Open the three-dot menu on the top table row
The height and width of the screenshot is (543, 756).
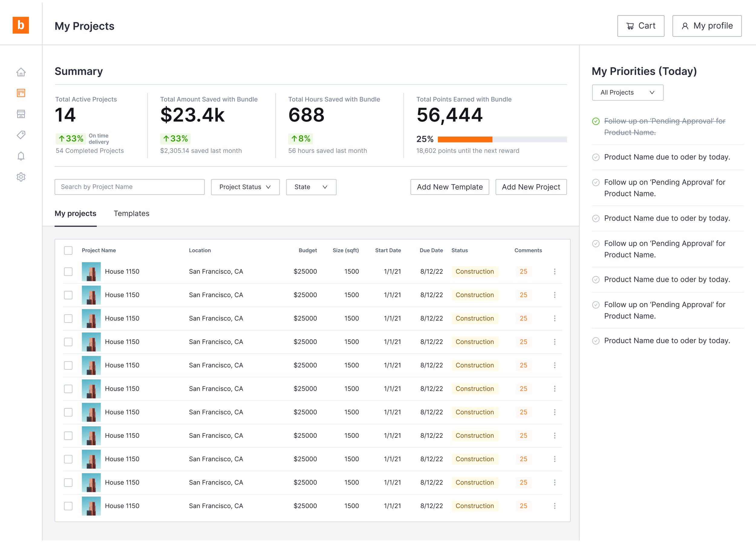554,272
